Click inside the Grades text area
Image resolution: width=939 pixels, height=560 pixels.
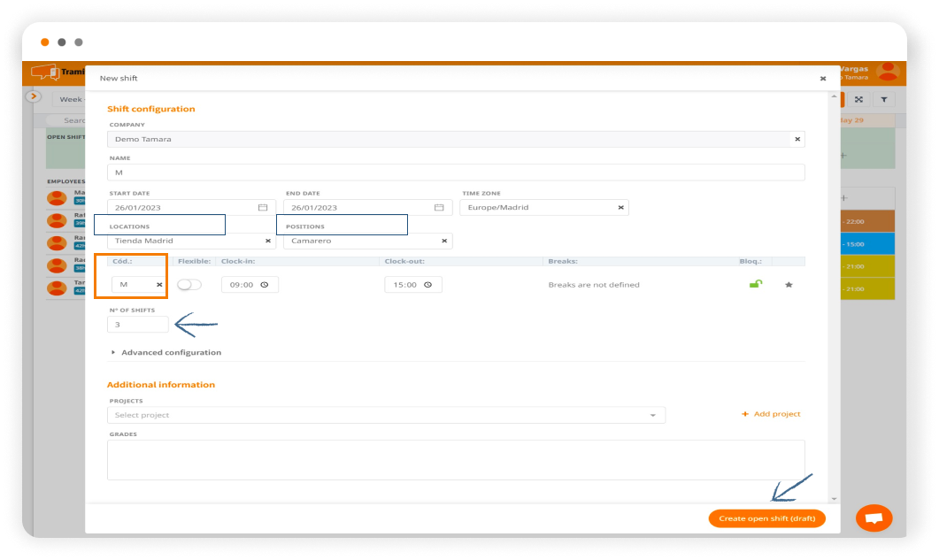tap(456, 460)
